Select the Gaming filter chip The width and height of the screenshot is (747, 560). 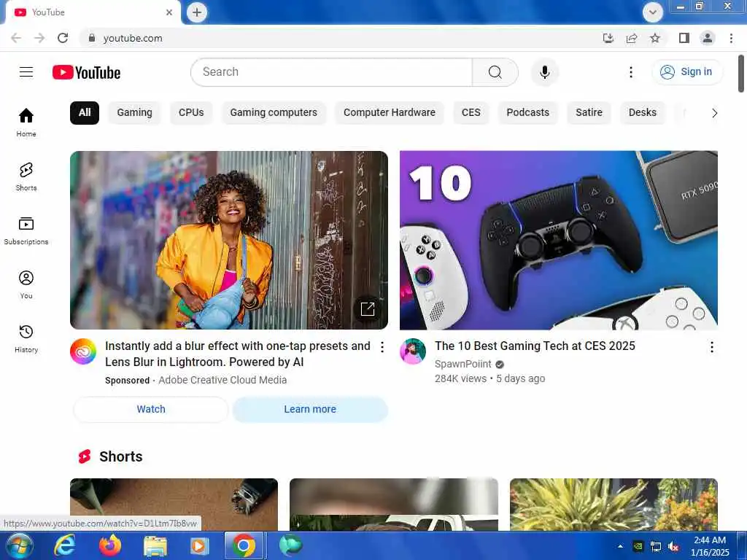point(134,113)
